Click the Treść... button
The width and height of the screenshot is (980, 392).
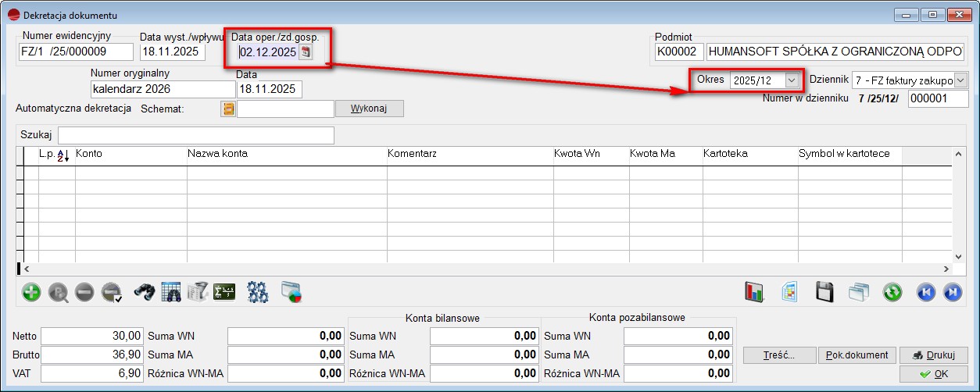point(779,355)
